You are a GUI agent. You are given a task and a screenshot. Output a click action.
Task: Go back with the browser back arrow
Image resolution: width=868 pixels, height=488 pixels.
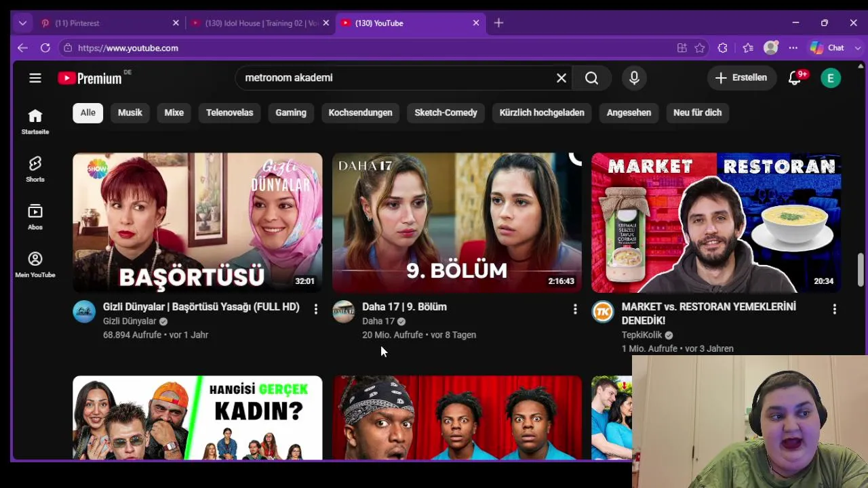tap(22, 48)
